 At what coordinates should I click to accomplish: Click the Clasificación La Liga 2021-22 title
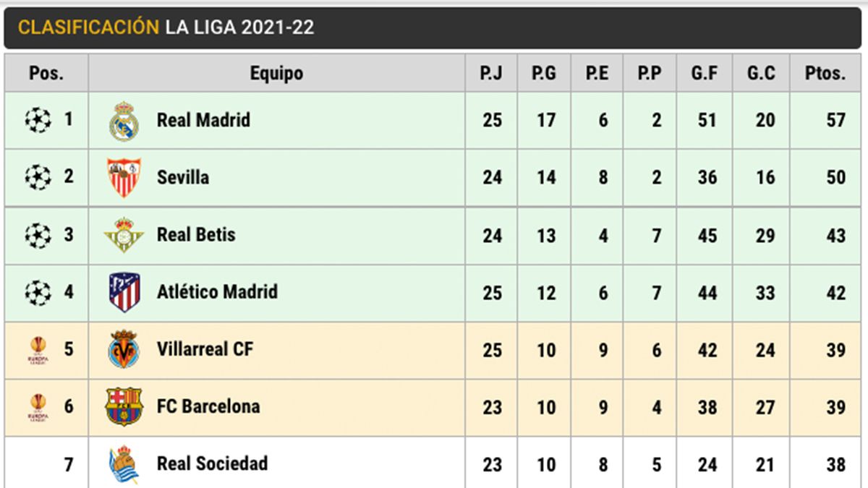point(166,27)
